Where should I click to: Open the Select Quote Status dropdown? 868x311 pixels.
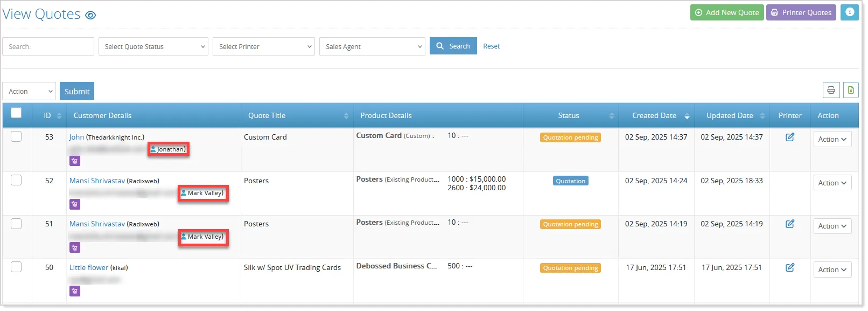point(153,46)
